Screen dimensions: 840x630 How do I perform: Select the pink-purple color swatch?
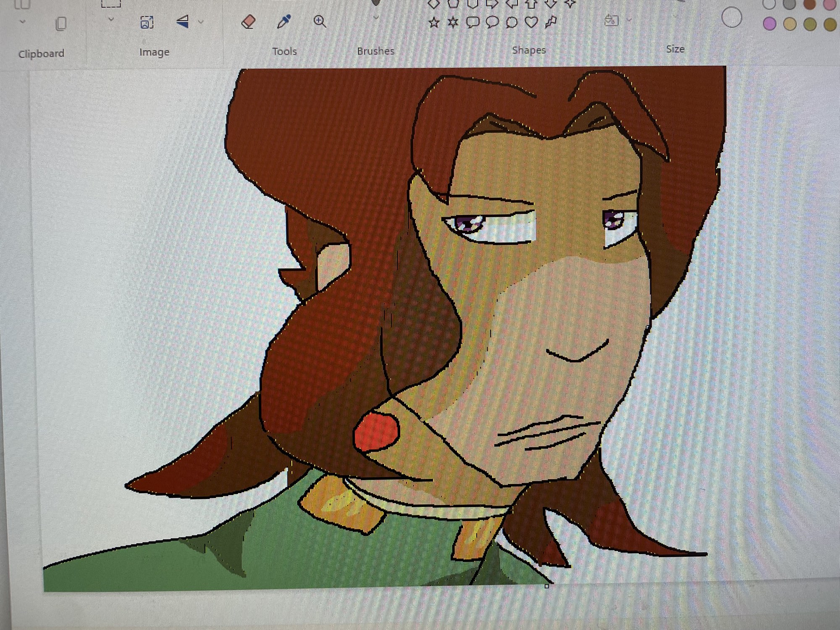(769, 24)
